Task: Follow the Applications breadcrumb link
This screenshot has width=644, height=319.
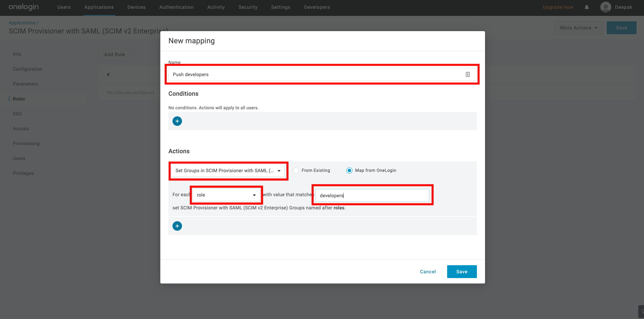Action: tap(22, 23)
